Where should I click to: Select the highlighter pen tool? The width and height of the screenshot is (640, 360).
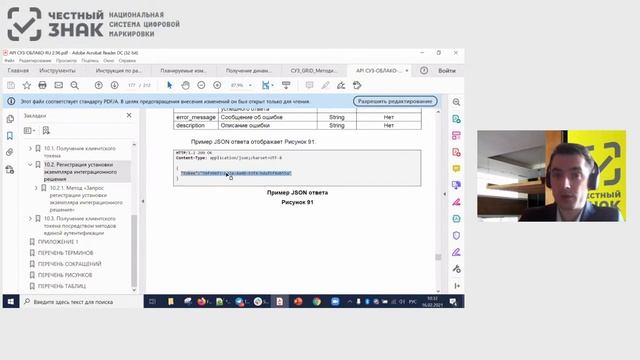click(x=325, y=85)
